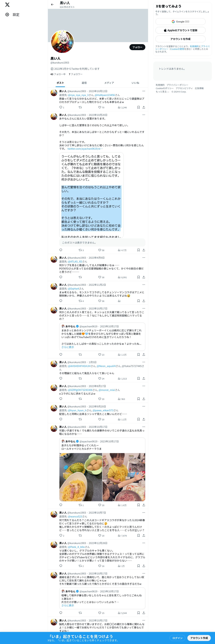Open the いいね tab
This screenshot has width=215, height=644.
click(x=135, y=83)
